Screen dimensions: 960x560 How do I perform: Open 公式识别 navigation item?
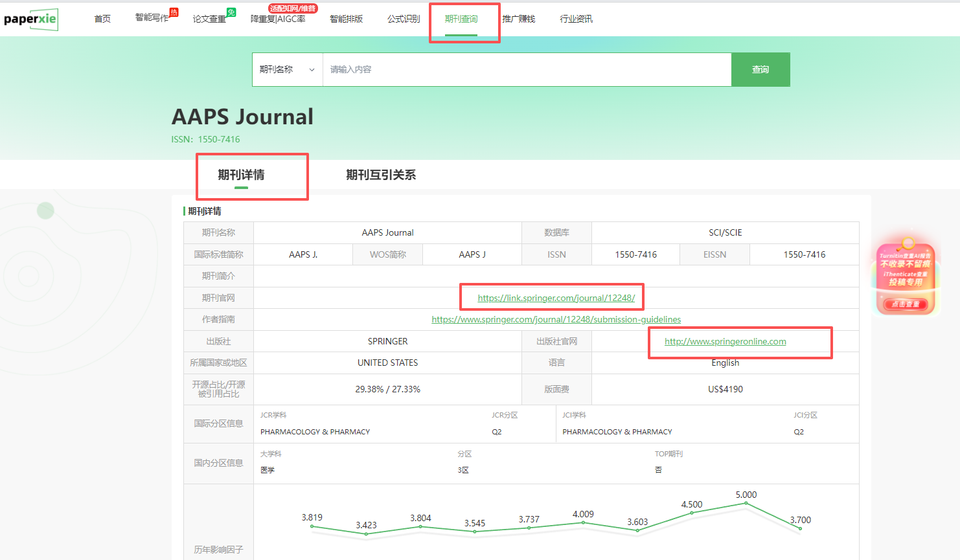[x=404, y=19]
